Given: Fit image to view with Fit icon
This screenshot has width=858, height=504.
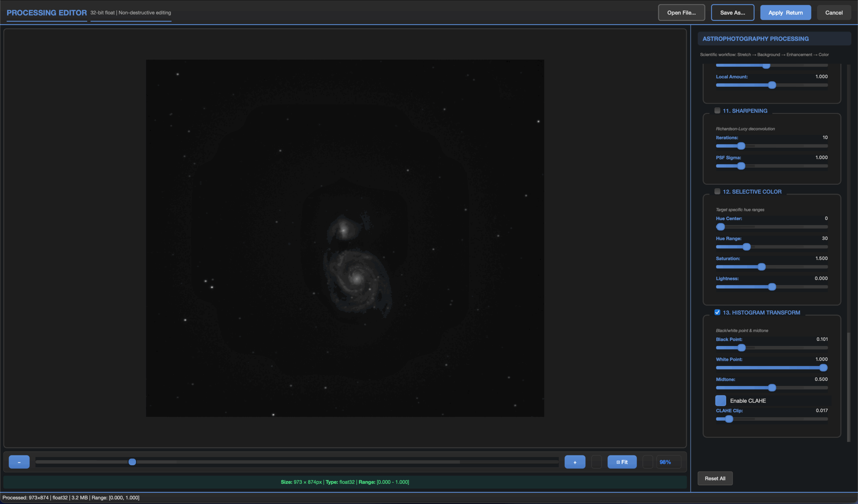Looking at the screenshot, I should coord(622,462).
